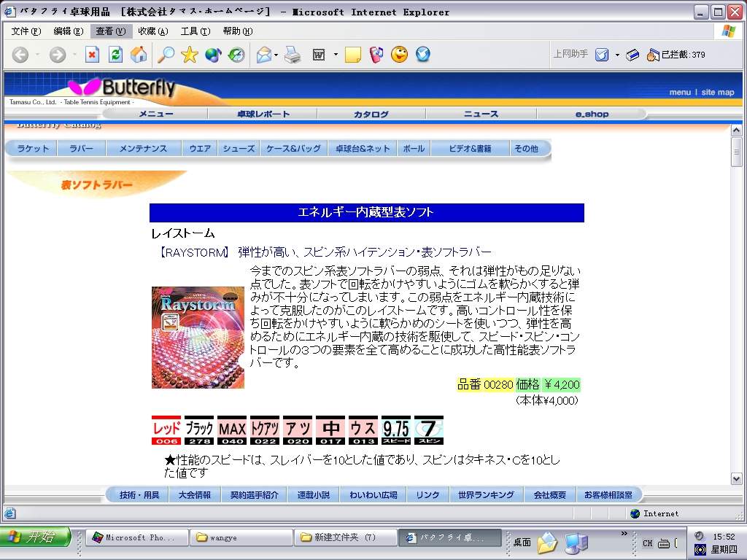Image resolution: width=747 pixels, height=560 pixels.
Task: Open the 技術・用具 footer link
Action: [139, 495]
